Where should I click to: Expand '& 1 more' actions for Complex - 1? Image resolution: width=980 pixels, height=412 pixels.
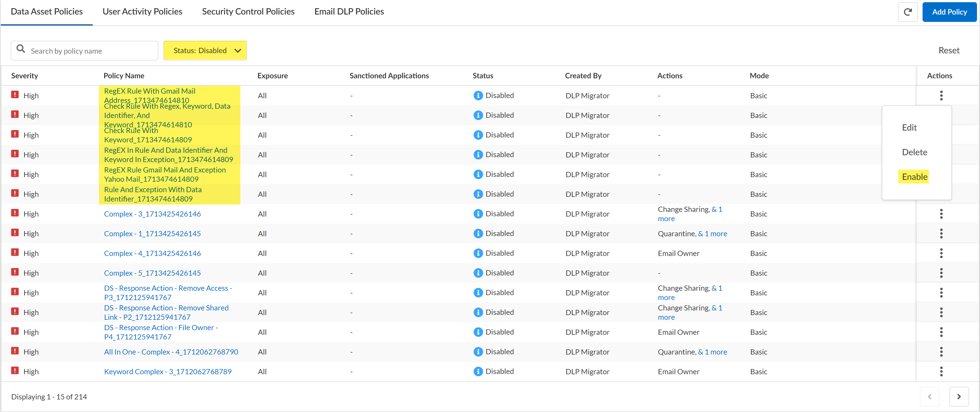tap(712, 234)
